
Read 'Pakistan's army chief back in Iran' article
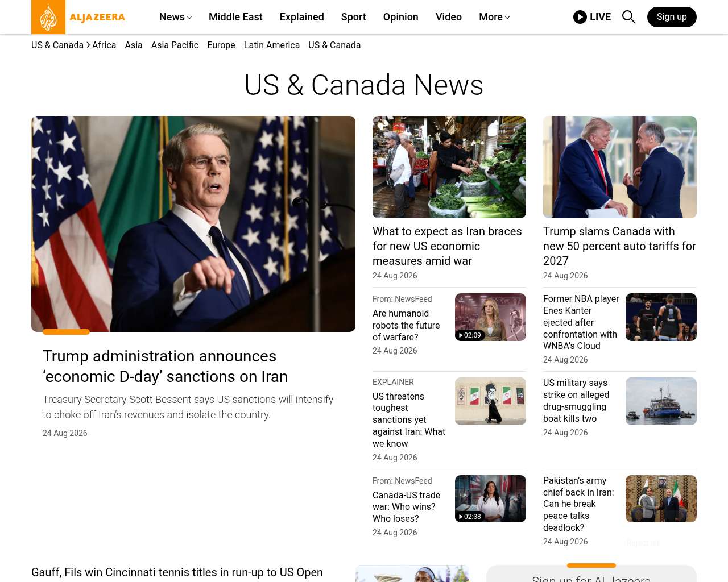coord(578,504)
